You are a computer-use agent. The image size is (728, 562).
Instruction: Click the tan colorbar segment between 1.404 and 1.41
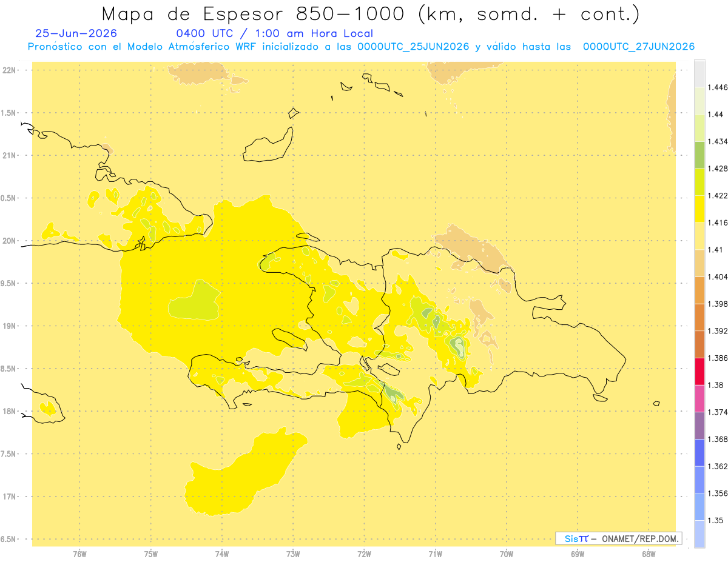699,263
